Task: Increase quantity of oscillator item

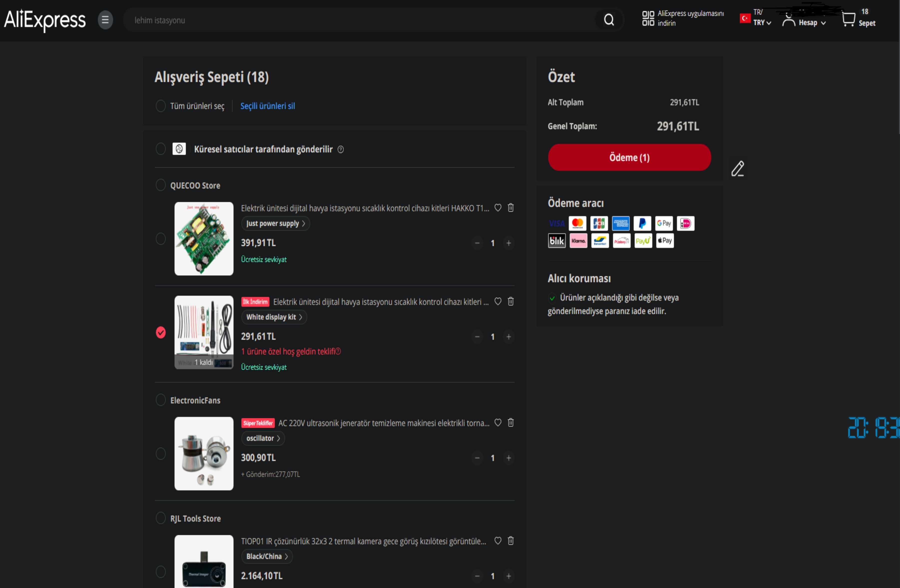Action: pos(509,458)
